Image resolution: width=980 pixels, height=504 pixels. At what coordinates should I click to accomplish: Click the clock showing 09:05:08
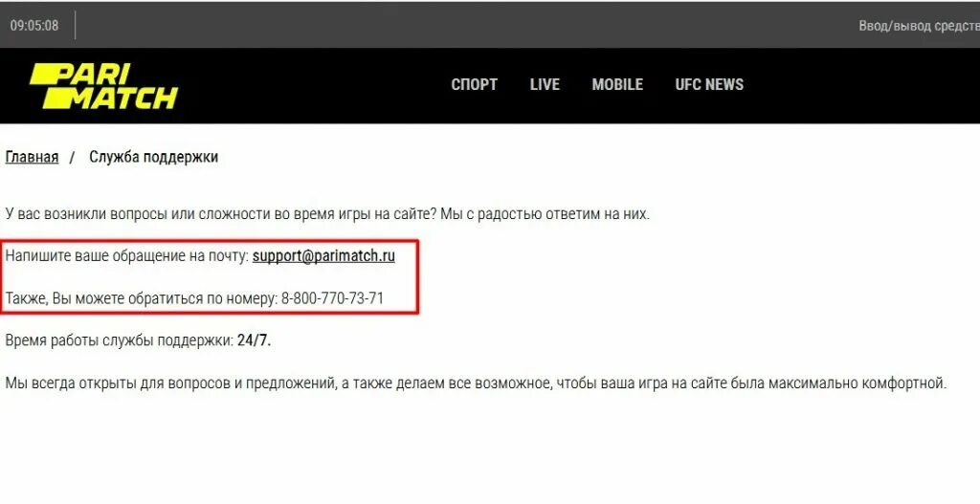(34, 26)
